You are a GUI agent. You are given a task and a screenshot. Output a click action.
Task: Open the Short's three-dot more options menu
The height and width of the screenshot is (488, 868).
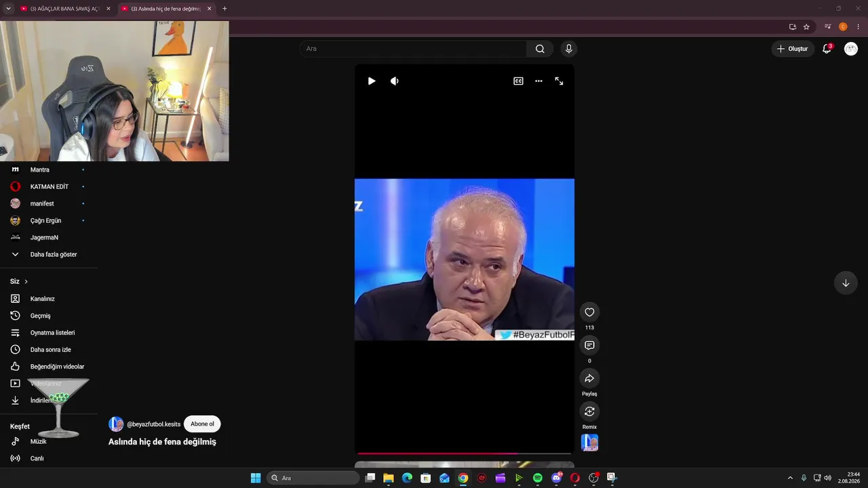(x=538, y=81)
